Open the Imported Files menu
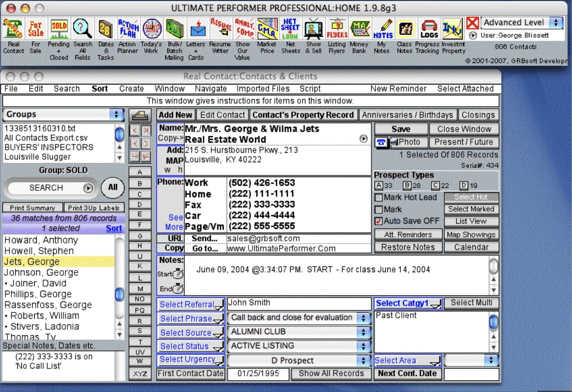This screenshot has width=572, height=392. 263,89
